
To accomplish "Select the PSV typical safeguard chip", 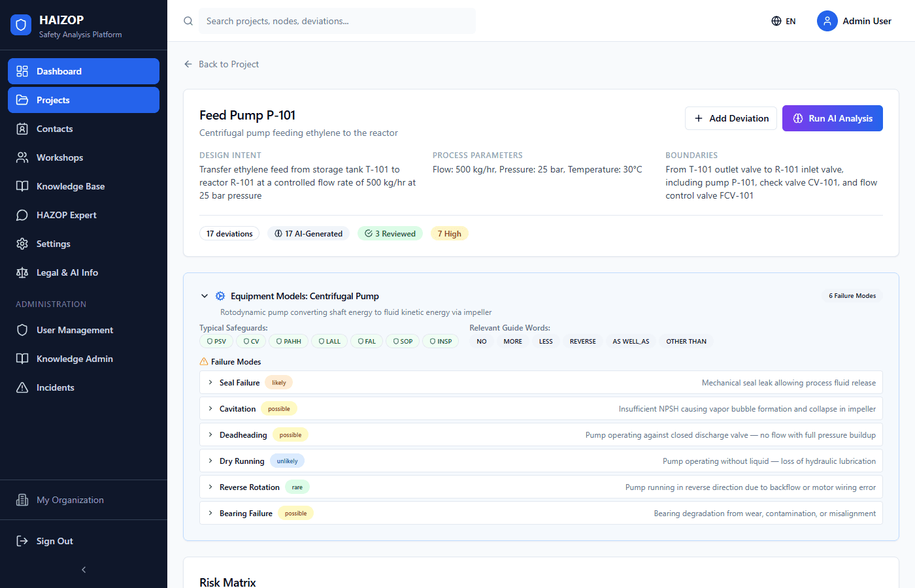I will (216, 341).
